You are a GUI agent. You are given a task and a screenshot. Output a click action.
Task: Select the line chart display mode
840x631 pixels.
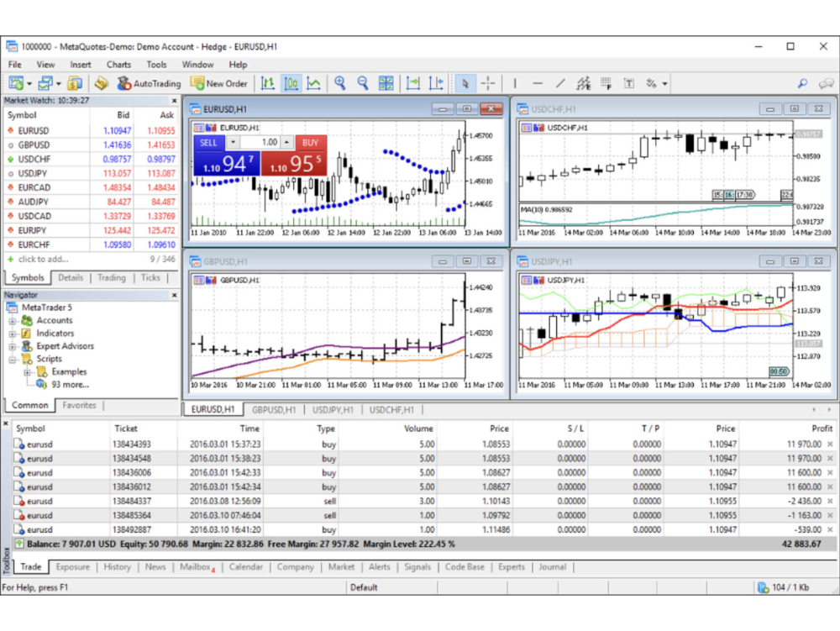click(312, 83)
